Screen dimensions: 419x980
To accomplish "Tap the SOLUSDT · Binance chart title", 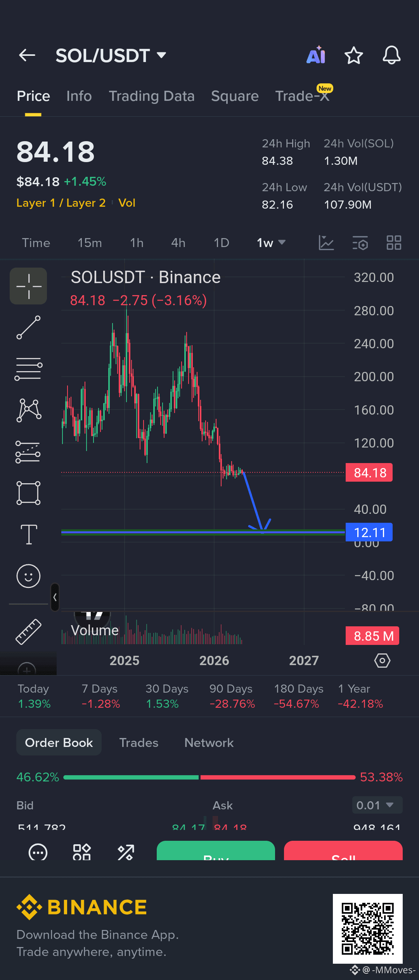I will [145, 277].
